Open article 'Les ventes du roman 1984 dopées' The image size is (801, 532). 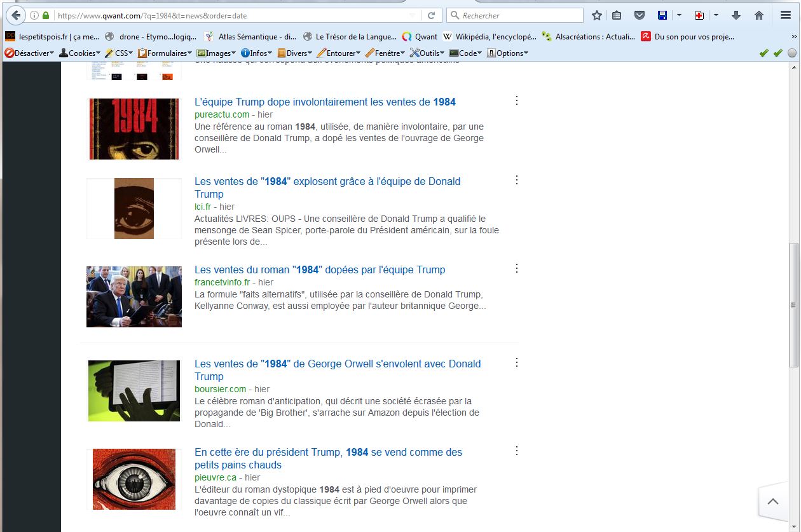320,269
